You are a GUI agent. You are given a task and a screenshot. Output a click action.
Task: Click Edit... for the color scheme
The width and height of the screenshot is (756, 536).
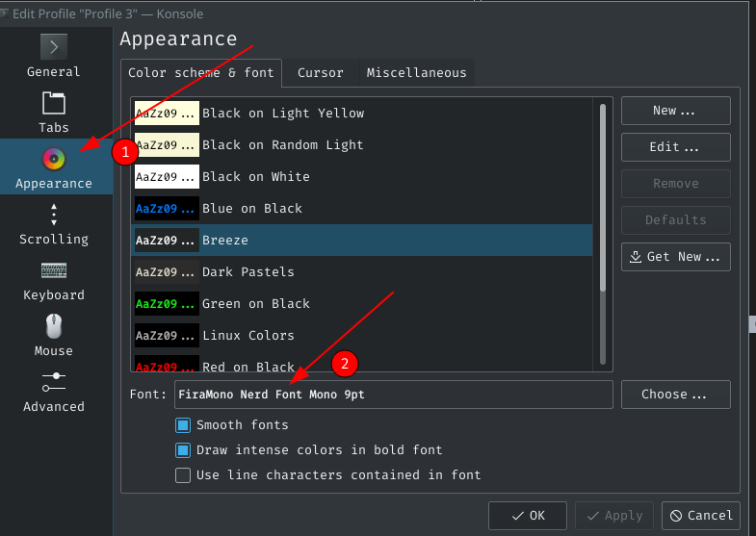[x=675, y=147]
